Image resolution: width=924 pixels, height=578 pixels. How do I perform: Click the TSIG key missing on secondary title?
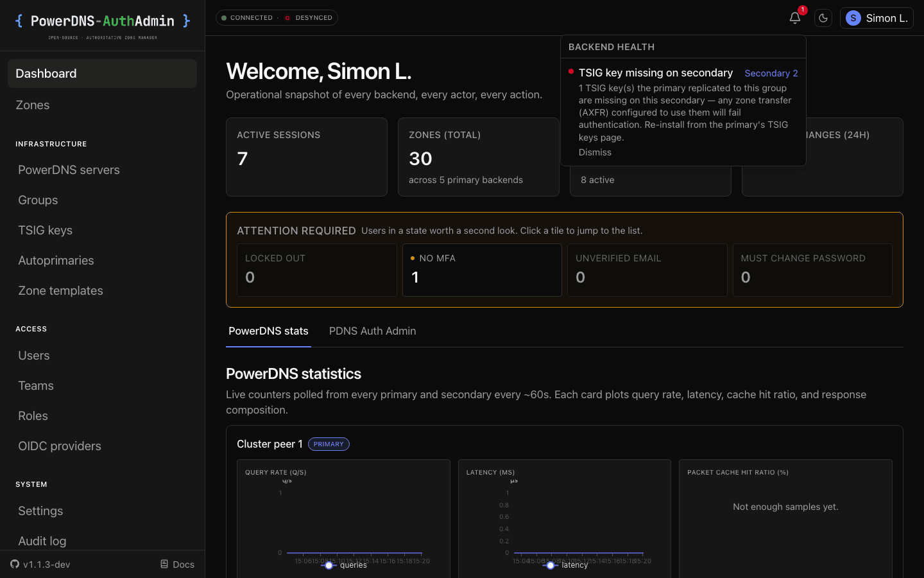click(656, 73)
